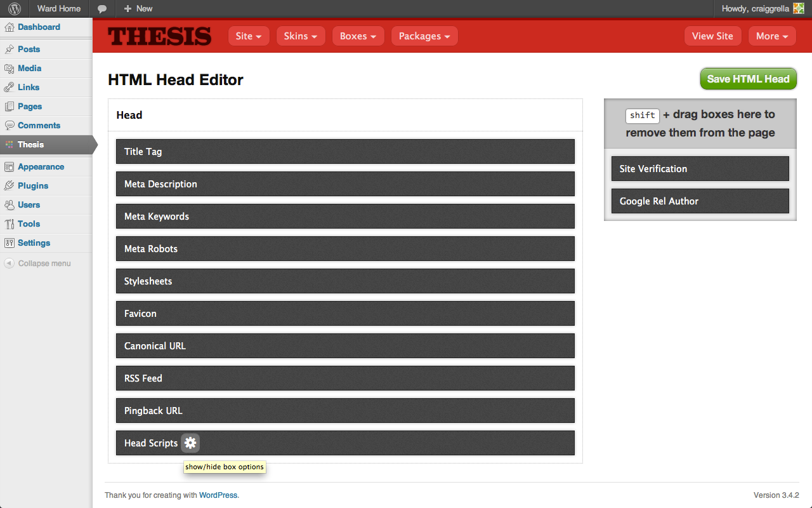Select the Stylesheets box
Viewport: 812px width, 508px height.
point(345,281)
